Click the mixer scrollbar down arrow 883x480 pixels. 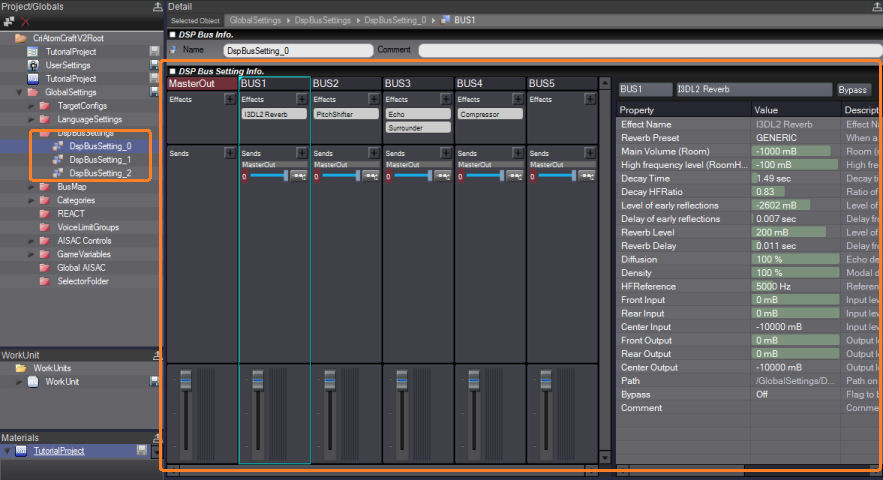tap(605, 457)
